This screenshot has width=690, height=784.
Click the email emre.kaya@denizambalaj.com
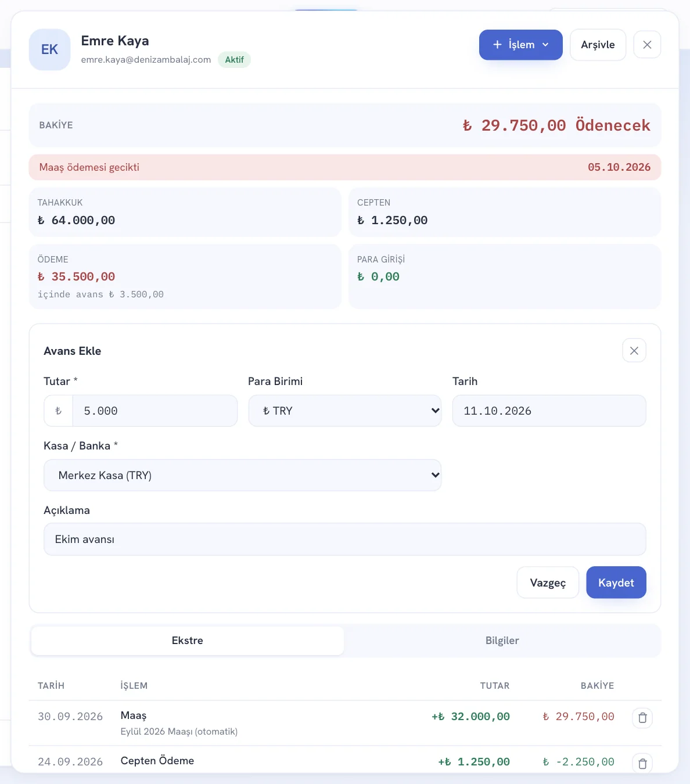point(146,60)
